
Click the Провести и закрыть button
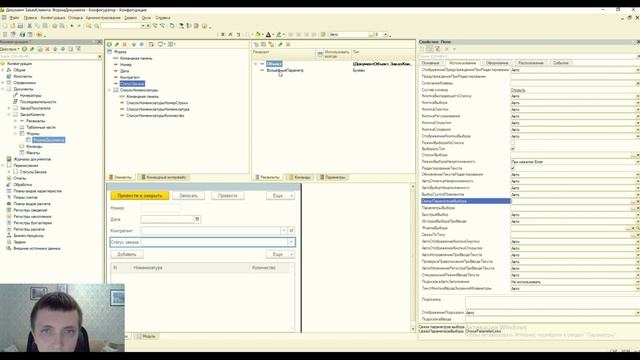(140, 196)
